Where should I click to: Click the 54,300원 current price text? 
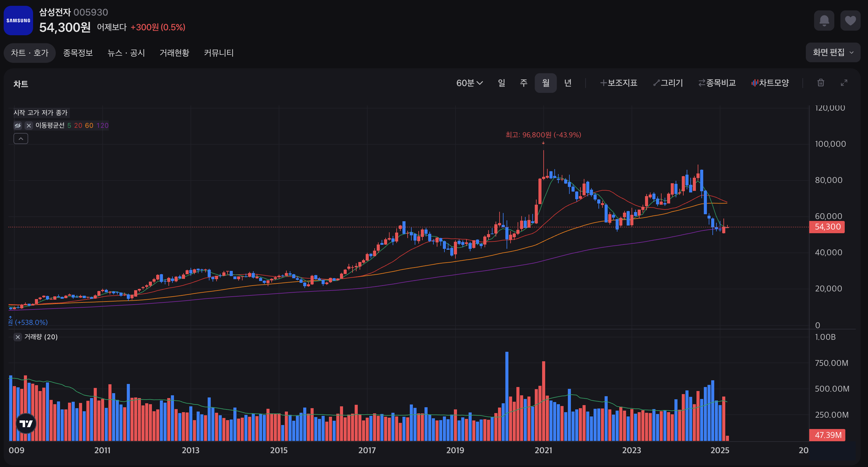[65, 27]
